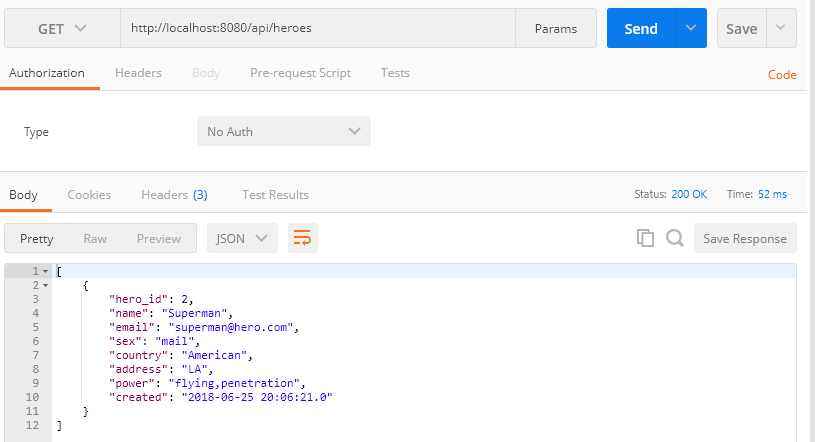The width and height of the screenshot is (815, 442).
Task: Switch to Raw response view
Action: click(95, 239)
